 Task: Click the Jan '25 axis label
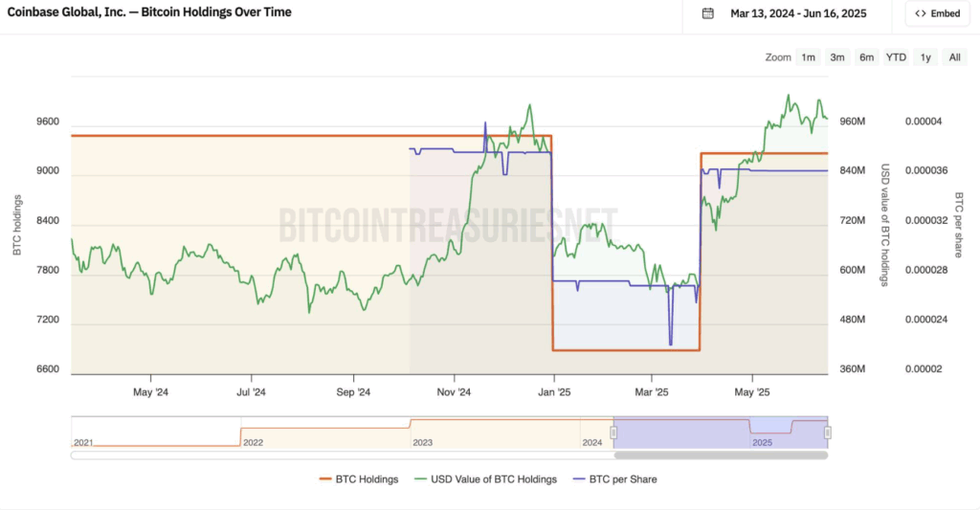point(554,392)
